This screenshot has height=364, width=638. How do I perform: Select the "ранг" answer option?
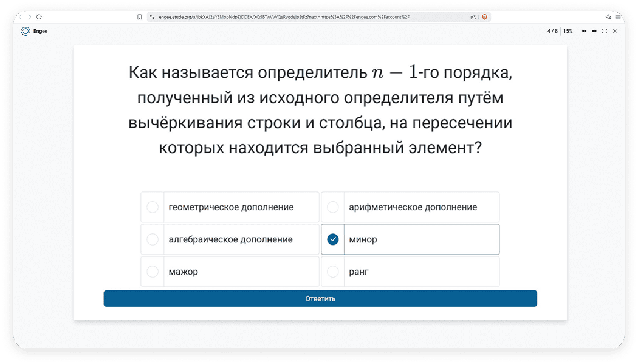click(410, 272)
